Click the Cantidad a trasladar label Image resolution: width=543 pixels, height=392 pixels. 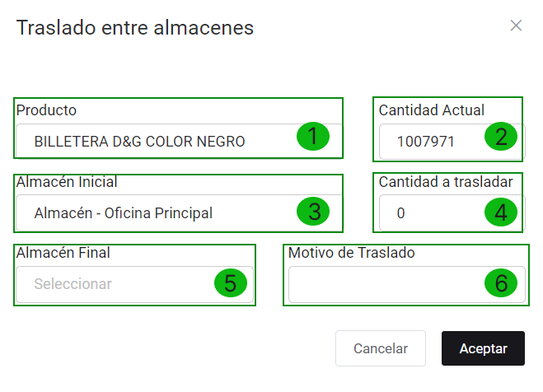point(446,181)
